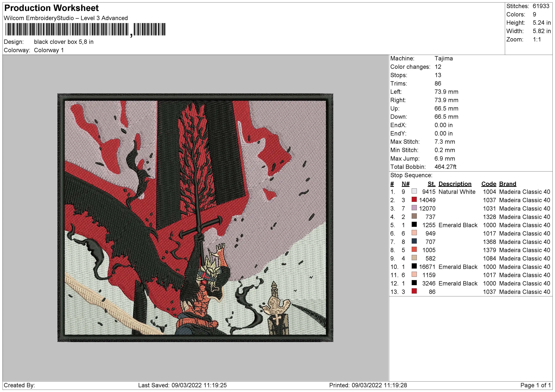Click the 'Code' column header
The width and height of the screenshot is (555, 392).
489,184
